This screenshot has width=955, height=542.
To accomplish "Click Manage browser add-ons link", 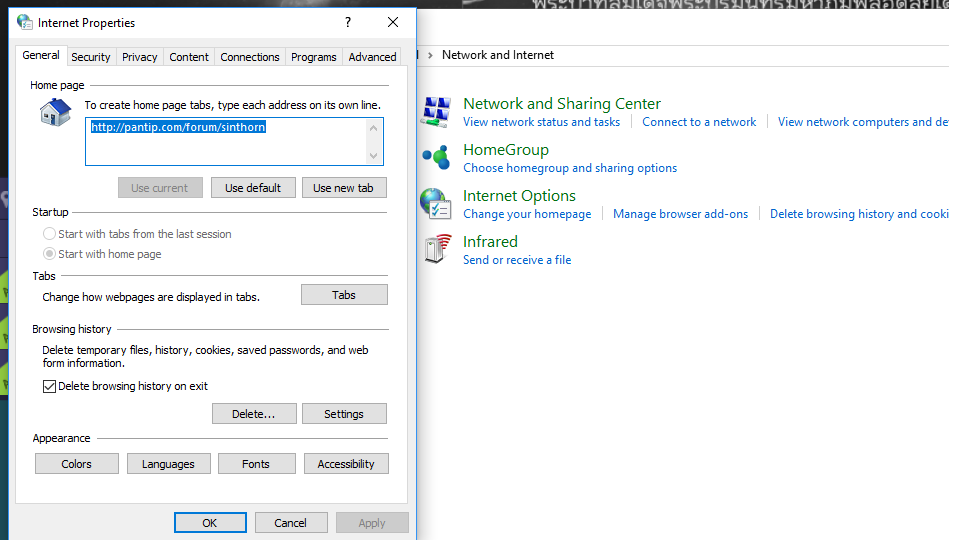I will (680, 214).
